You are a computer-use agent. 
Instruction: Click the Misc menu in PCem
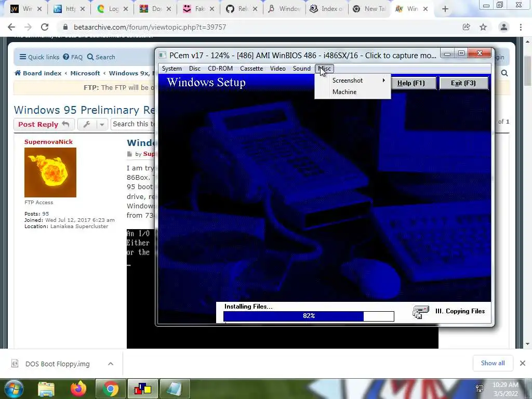[324, 69]
